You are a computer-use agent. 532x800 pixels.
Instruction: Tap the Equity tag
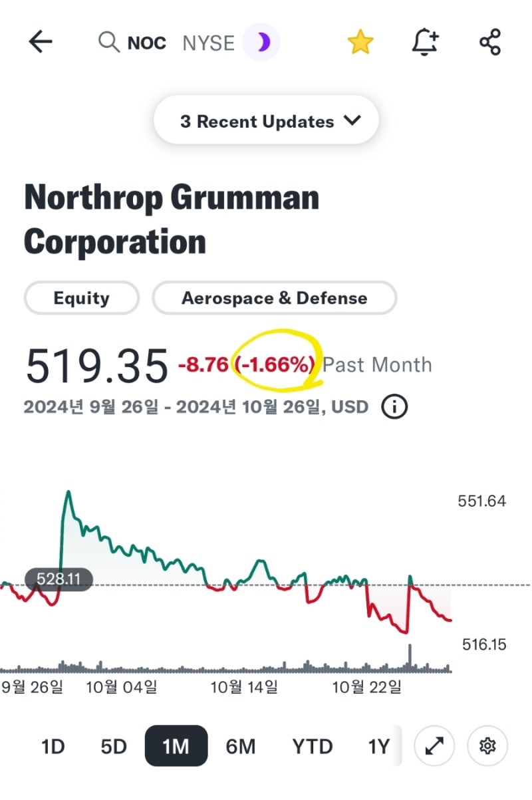click(x=82, y=298)
